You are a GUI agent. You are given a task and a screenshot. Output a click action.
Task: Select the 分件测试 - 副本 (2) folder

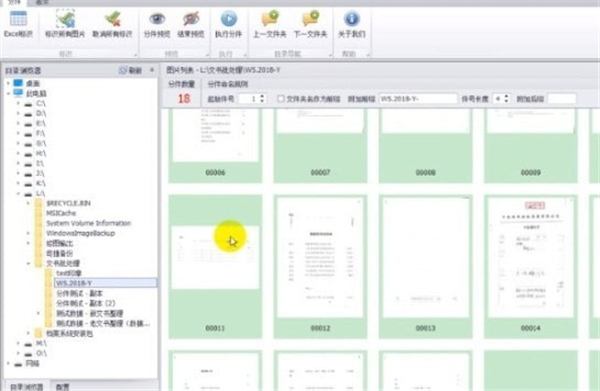86,303
